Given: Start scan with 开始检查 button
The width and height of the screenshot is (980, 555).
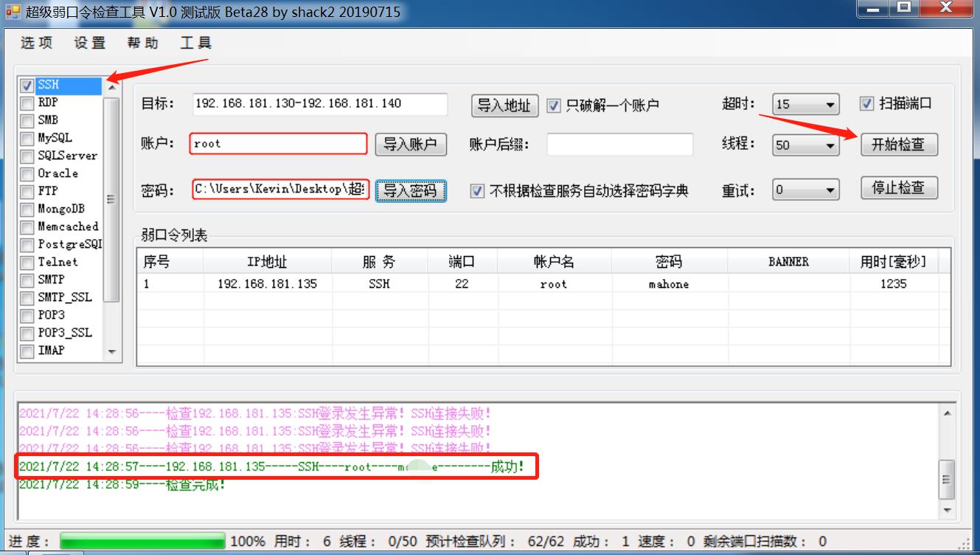Looking at the screenshot, I should [899, 144].
